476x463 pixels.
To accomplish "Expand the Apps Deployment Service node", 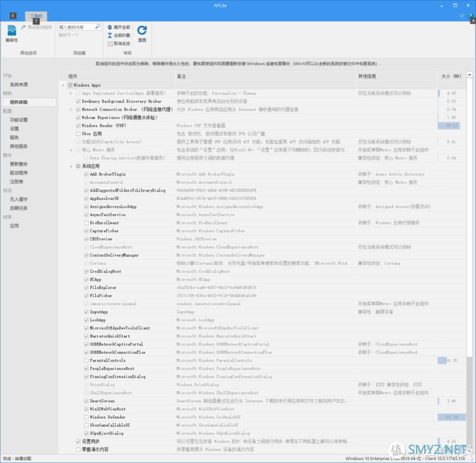I will 71,93.
